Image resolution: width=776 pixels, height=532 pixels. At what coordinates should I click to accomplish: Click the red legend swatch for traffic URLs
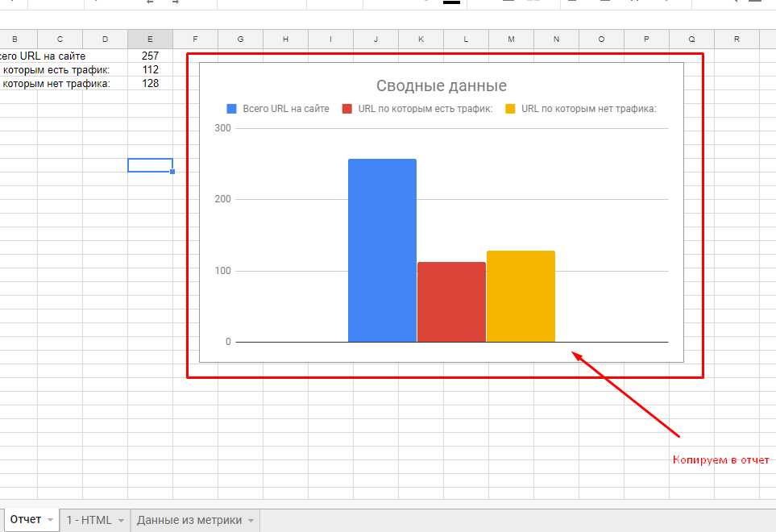[347, 109]
